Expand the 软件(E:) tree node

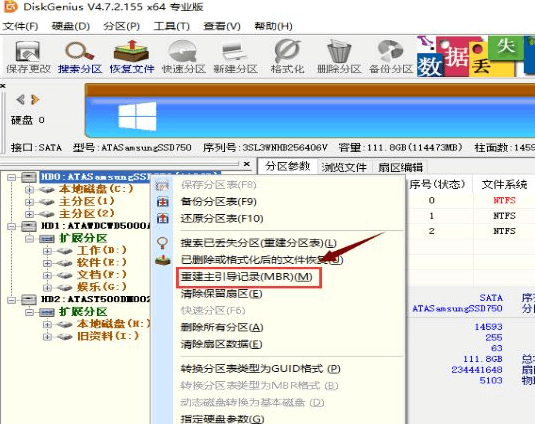tap(47, 263)
